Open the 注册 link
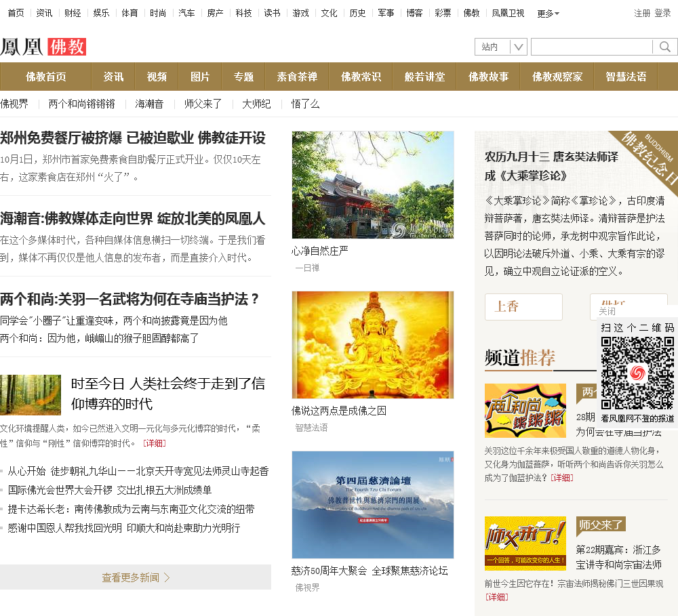 pos(642,14)
